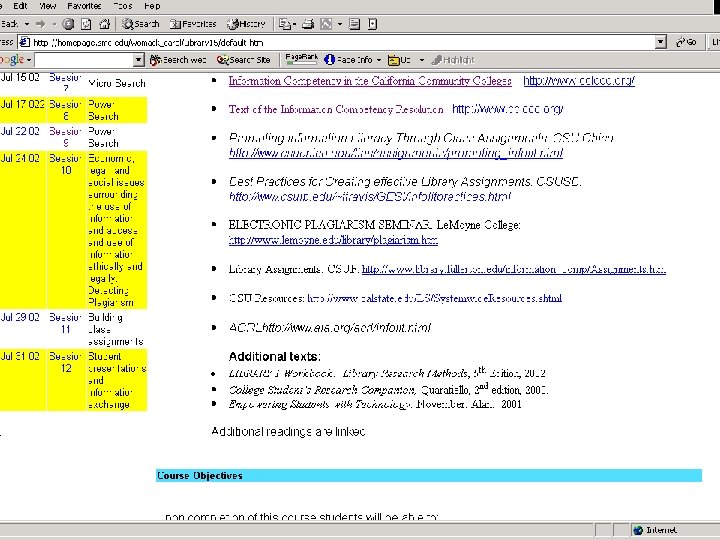Viewport: 720px width, 540px height.
Task: Open the Google logo menu dropdown
Action: (x=29, y=60)
